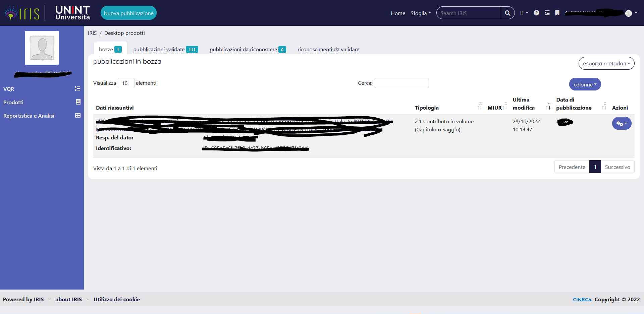
Task: Click the Nuova pubblicazione button
Action: coord(128,13)
